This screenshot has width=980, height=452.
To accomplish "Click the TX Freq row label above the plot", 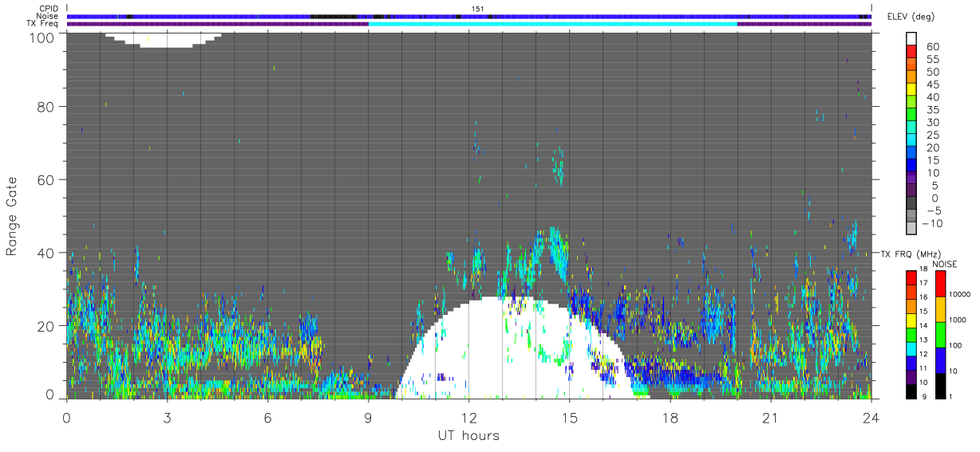I will [42, 24].
